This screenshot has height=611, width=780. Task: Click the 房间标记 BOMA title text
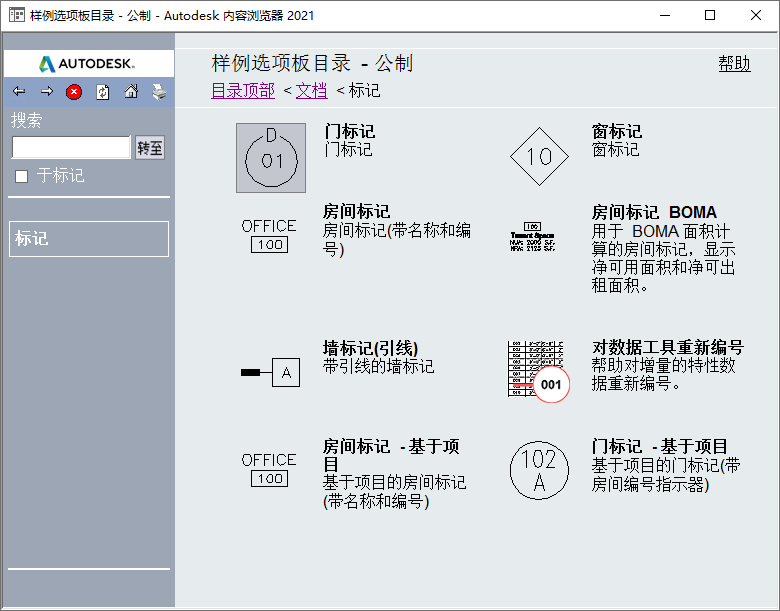click(654, 212)
